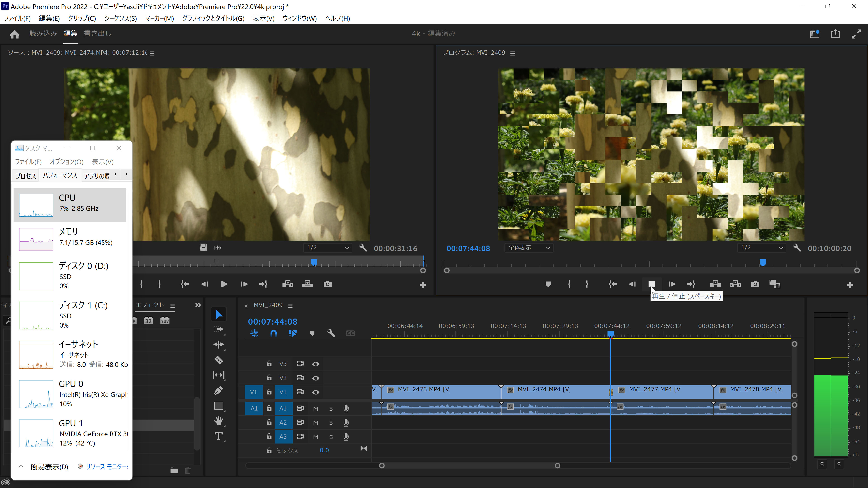
Task: Select the Razor tool in the toolbar
Action: [x=219, y=360]
